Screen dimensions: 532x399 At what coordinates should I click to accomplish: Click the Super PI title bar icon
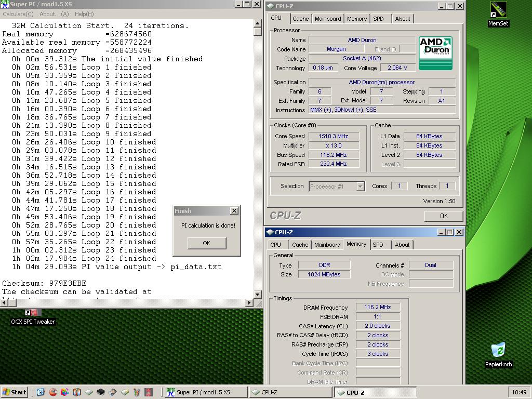click(x=5, y=4)
